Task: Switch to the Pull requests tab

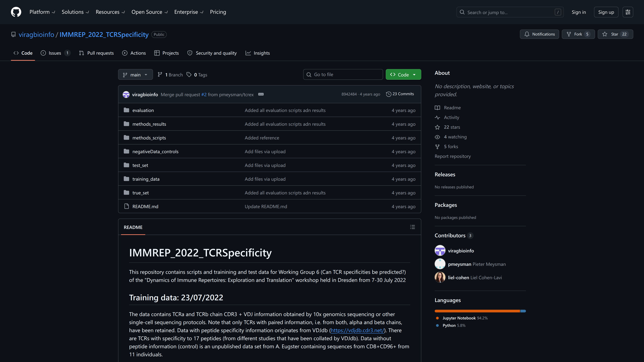Action: coord(96,53)
